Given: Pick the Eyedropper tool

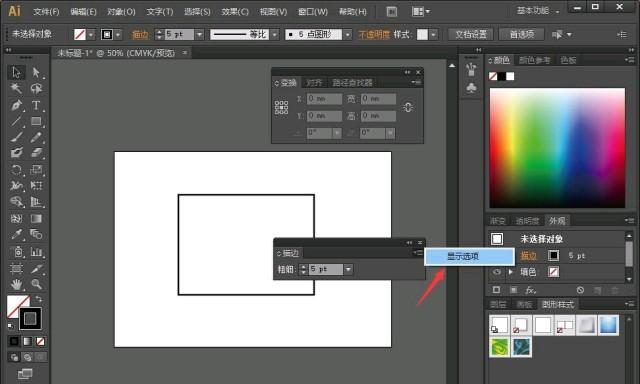Looking at the screenshot, I should pos(16,234).
